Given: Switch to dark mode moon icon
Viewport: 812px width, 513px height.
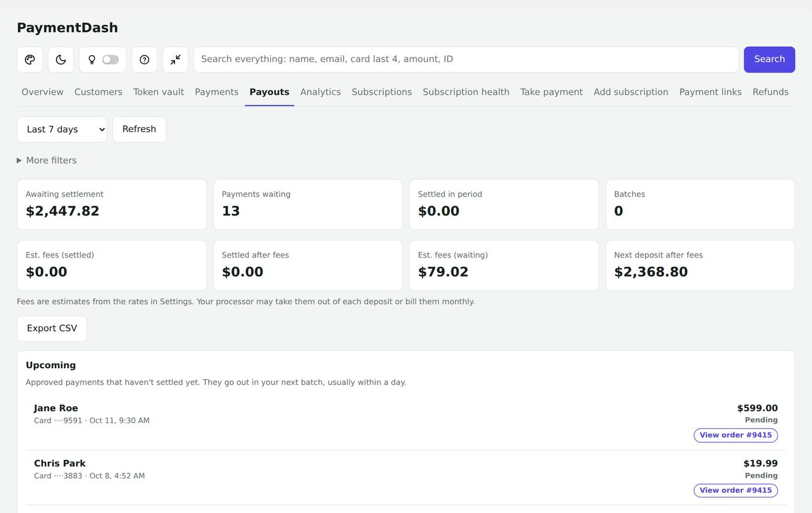Looking at the screenshot, I should click(x=61, y=60).
